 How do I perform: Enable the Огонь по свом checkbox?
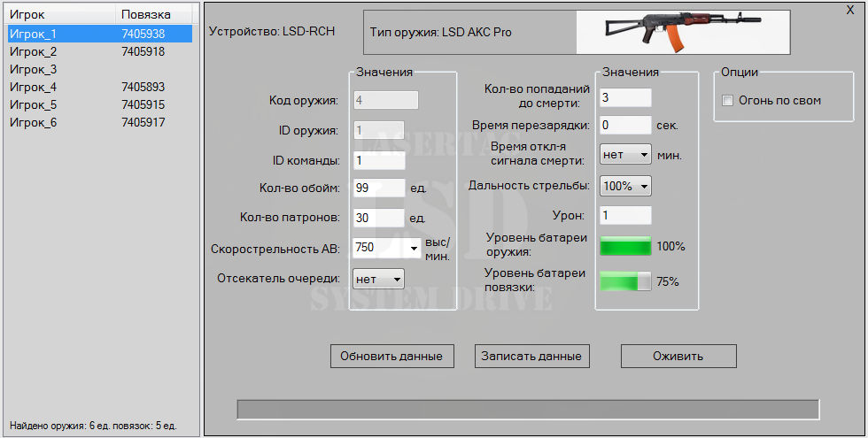click(x=728, y=101)
